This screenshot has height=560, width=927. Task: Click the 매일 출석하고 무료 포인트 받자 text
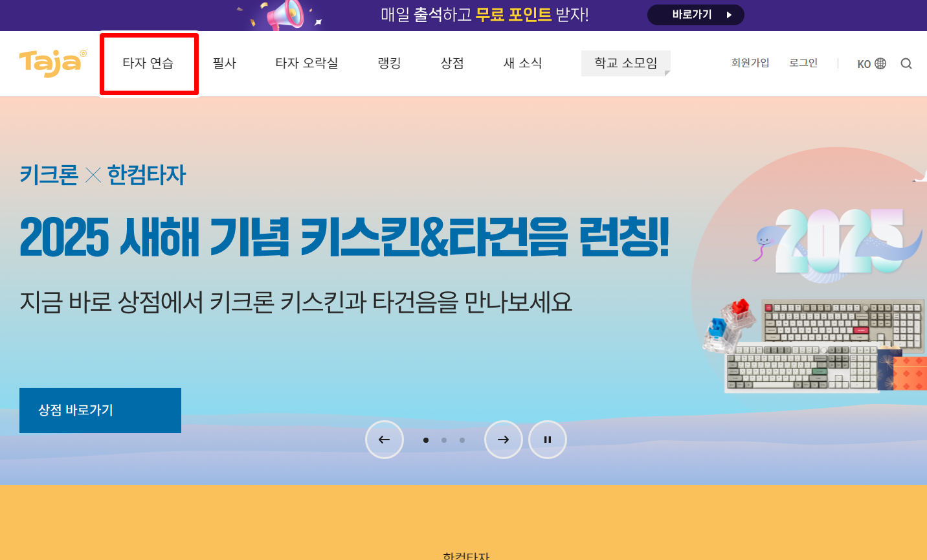(485, 15)
